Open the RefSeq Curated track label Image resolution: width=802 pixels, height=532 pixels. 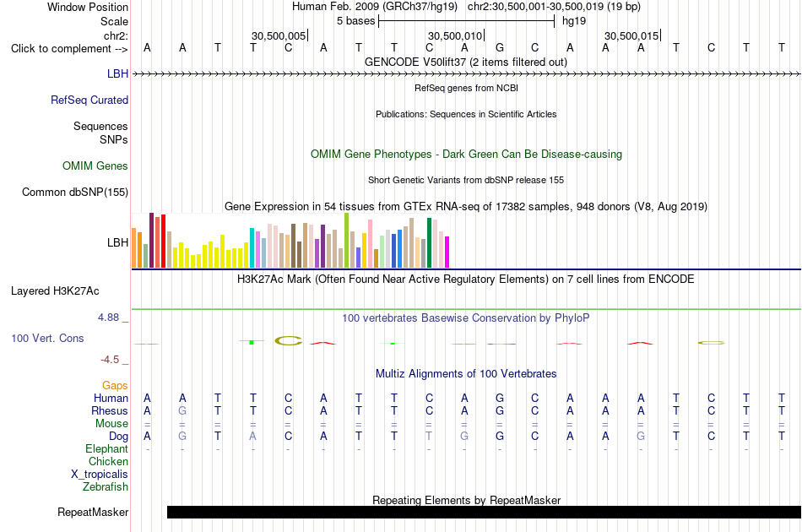coord(89,100)
